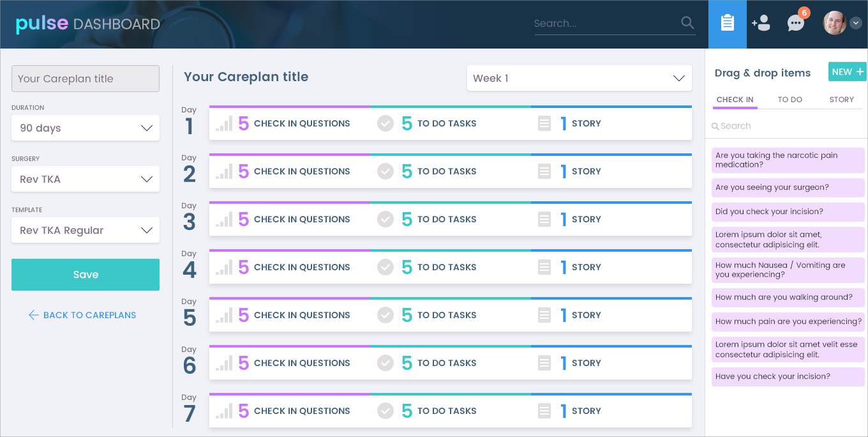The height and width of the screenshot is (437, 868).
Task: Click Day 6 story document icon
Action: pos(544,363)
